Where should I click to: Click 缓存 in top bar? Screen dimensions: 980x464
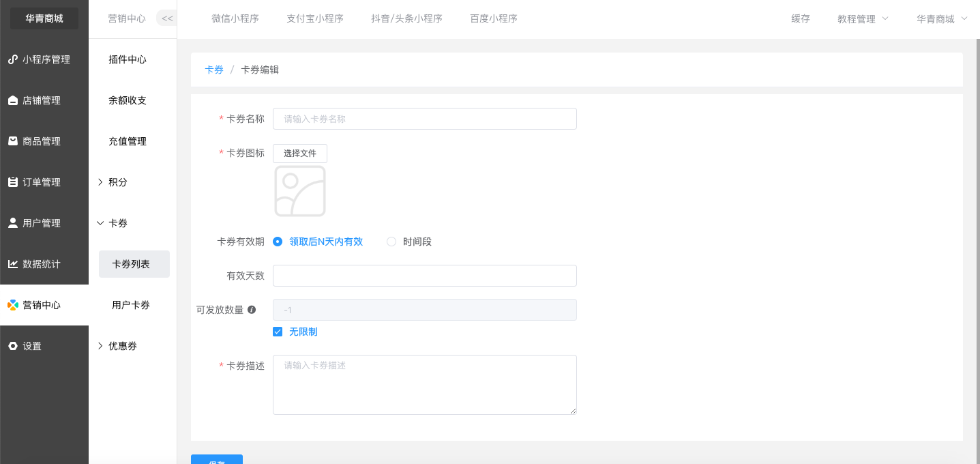click(801, 19)
